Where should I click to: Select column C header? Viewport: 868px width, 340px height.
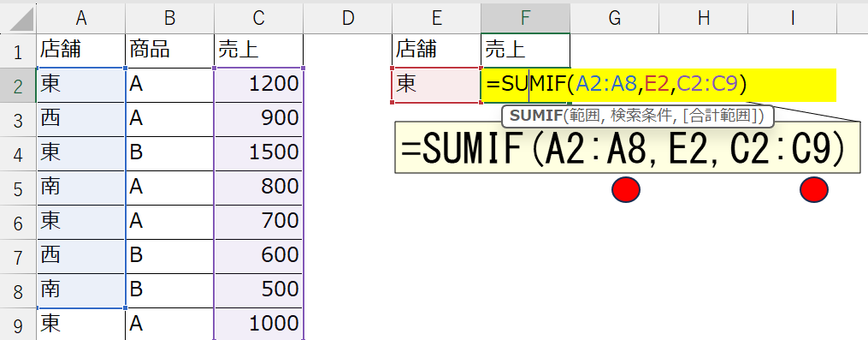258,17
